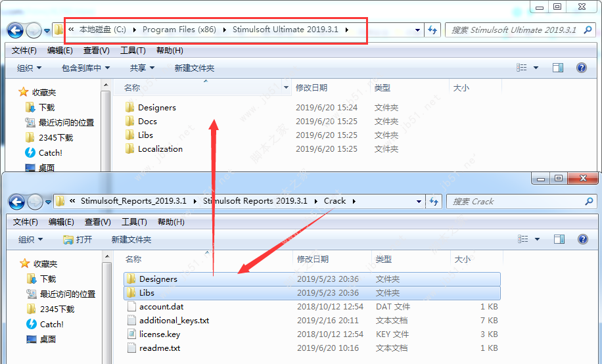The width and height of the screenshot is (602, 364).
Task: Refresh the Stimulsoft Ultimate 2019.3.1 address bar
Action: pos(432,30)
